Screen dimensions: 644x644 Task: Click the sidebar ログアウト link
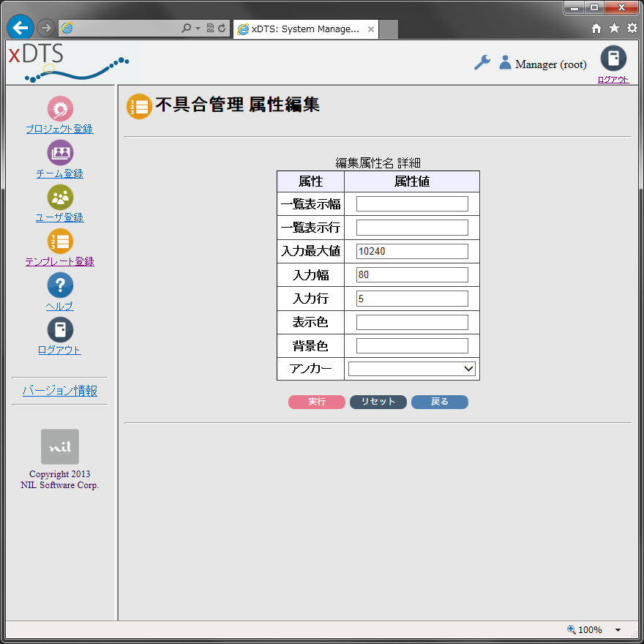tap(59, 350)
